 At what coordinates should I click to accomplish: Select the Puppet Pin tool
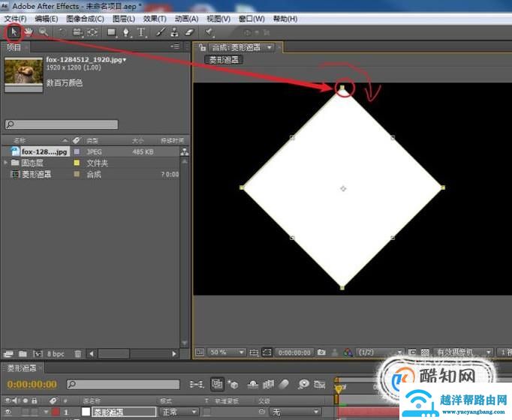coord(209,32)
